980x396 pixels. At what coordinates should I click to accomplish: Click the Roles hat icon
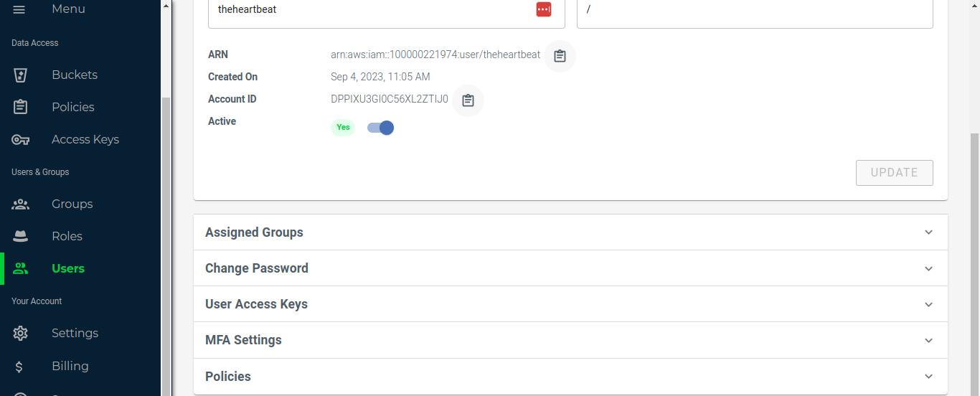click(20, 236)
